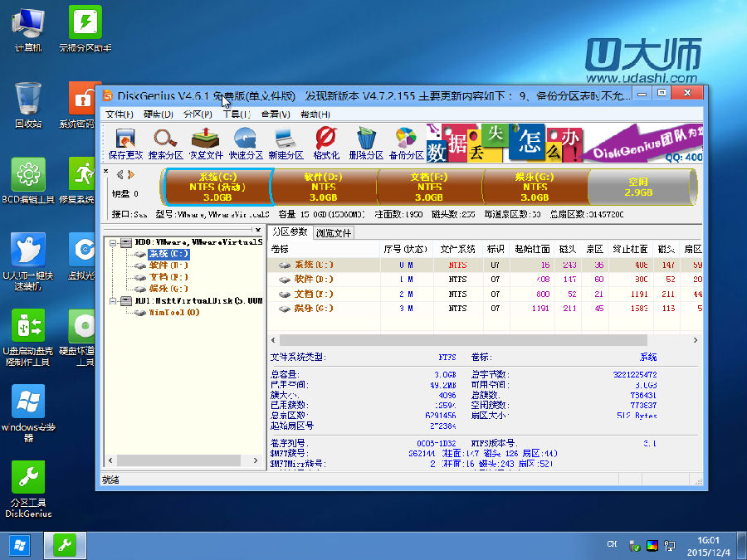Select the 系统(C:) partition bar segment
Screen dimensions: 747x560
pyautogui.click(x=217, y=187)
